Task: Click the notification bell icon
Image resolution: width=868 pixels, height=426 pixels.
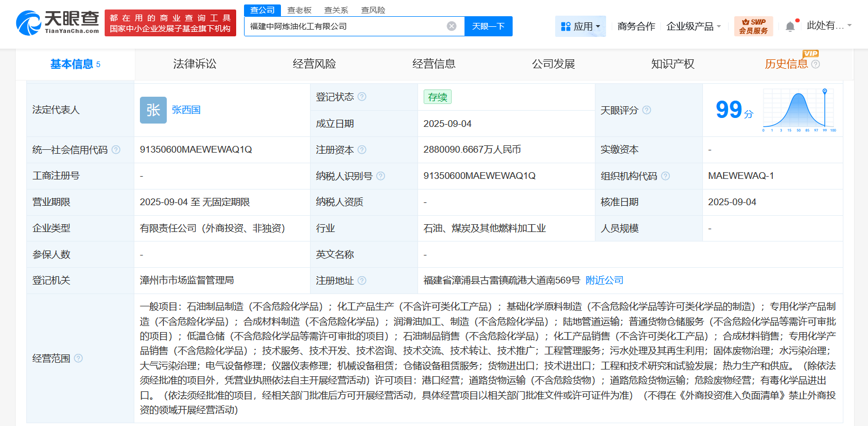Action: pyautogui.click(x=790, y=25)
